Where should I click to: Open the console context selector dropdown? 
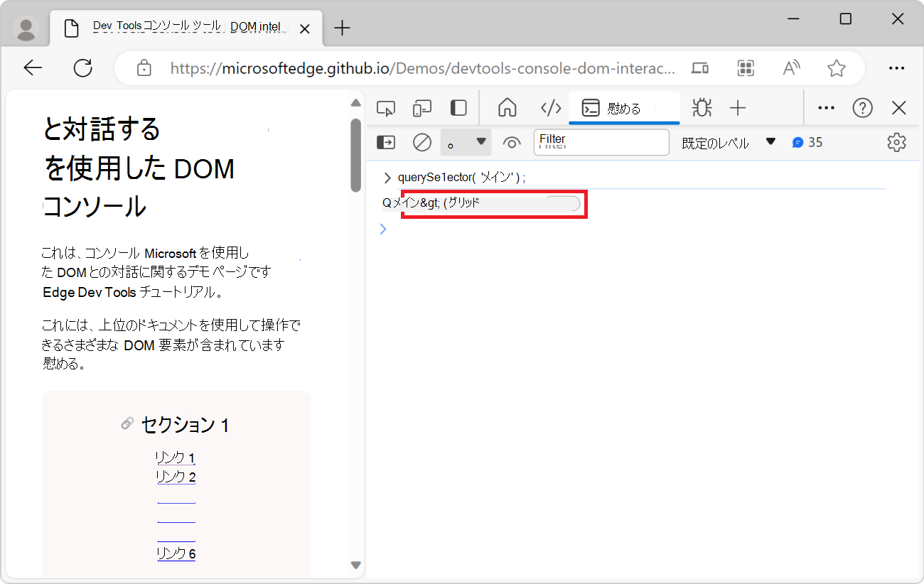tap(466, 142)
